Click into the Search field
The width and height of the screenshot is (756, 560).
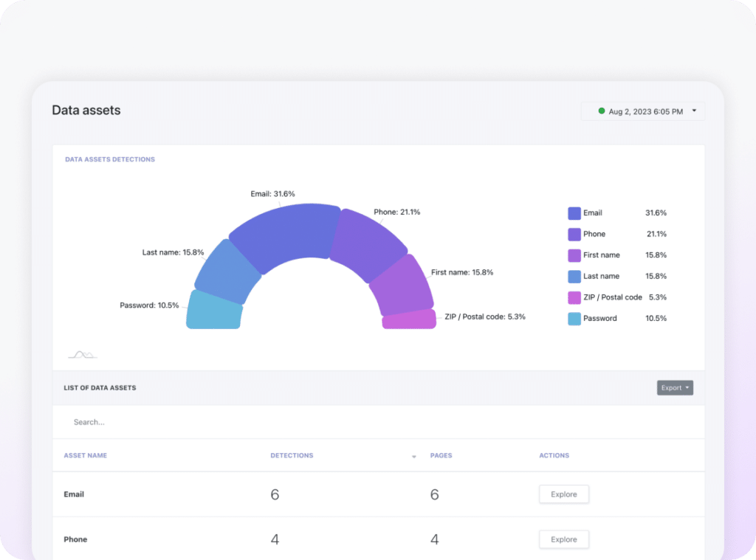[x=379, y=422]
